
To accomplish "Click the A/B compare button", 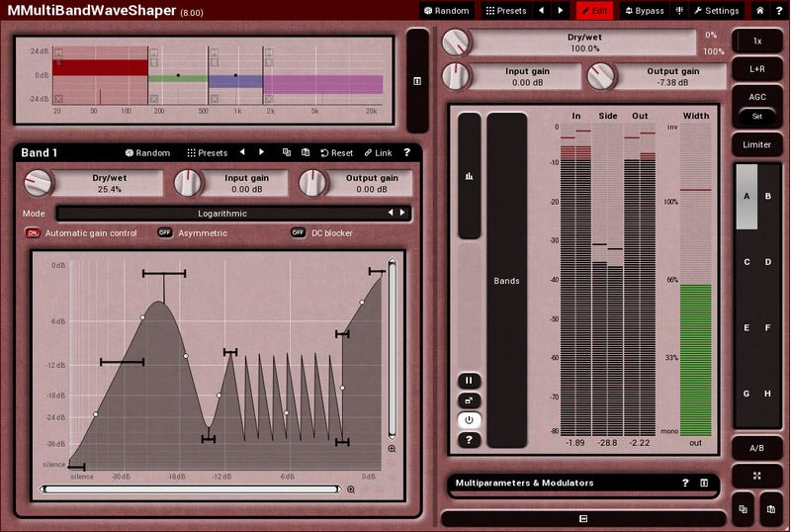I will (x=756, y=448).
